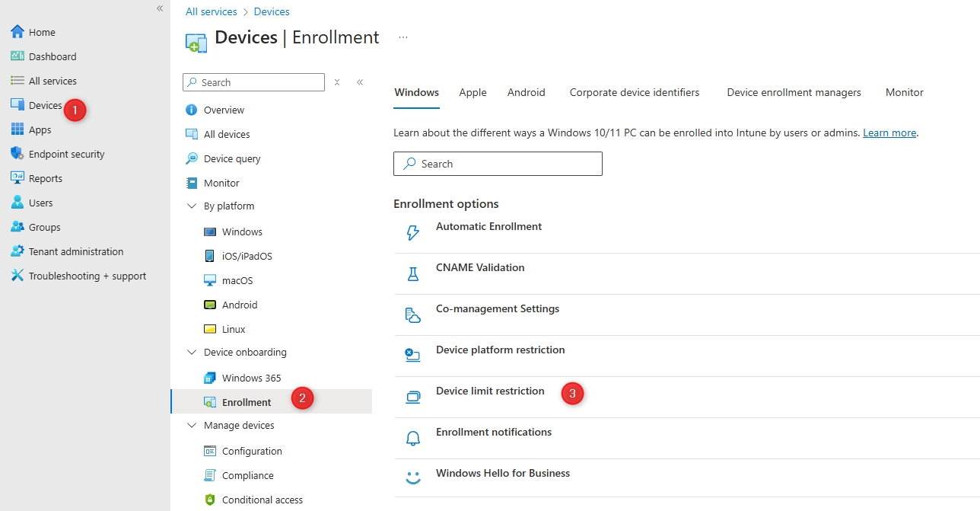The height and width of the screenshot is (511, 980).
Task: Click the iOS/iPadOS device icon
Action: click(x=210, y=256)
